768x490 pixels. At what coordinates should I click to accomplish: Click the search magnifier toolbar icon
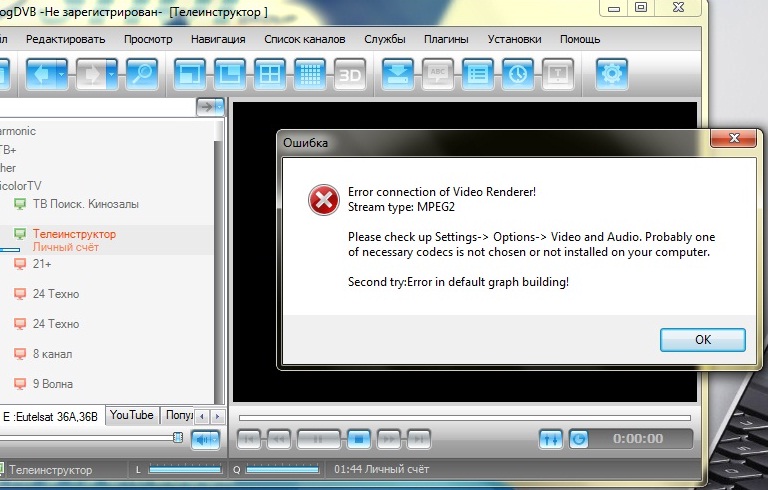pyautogui.click(x=141, y=74)
